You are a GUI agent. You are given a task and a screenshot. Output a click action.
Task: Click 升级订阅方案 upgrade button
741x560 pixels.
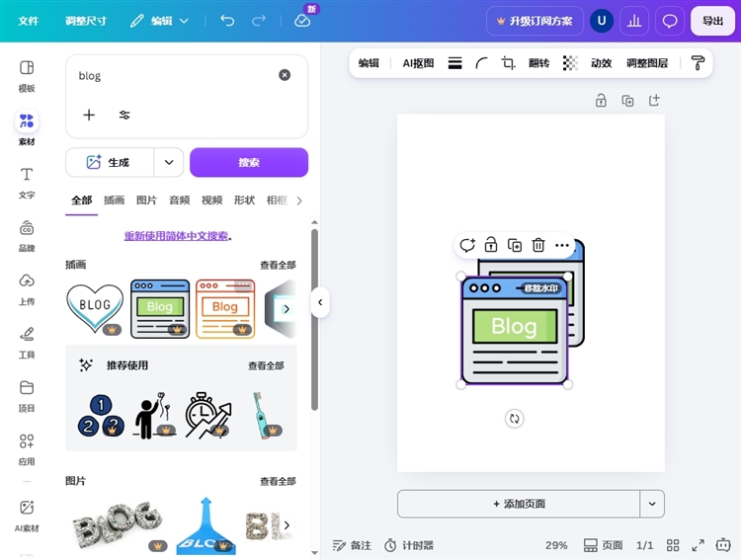[x=535, y=21]
